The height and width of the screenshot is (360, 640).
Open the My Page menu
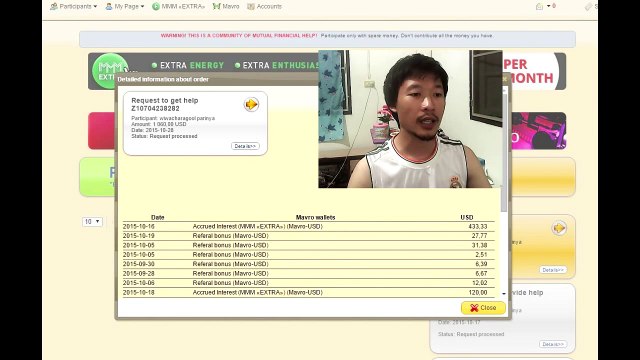[124, 7]
